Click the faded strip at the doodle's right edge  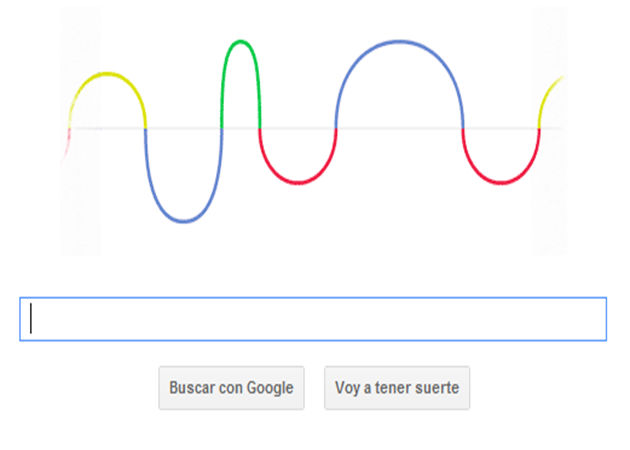tap(549, 200)
